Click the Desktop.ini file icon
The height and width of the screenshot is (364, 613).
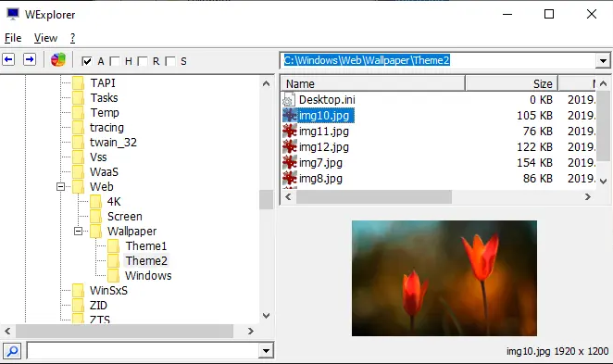pyautogui.click(x=289, y=100)
